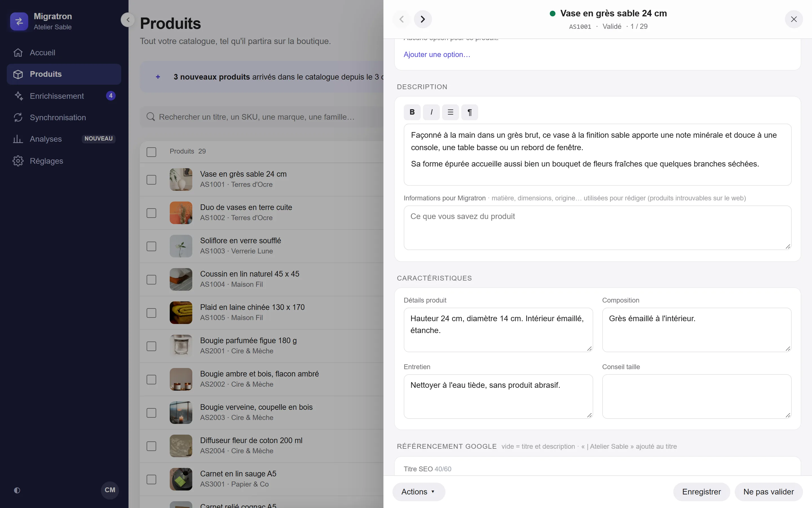Toggle the dark mode theme icon

click(x=17, y=490)
